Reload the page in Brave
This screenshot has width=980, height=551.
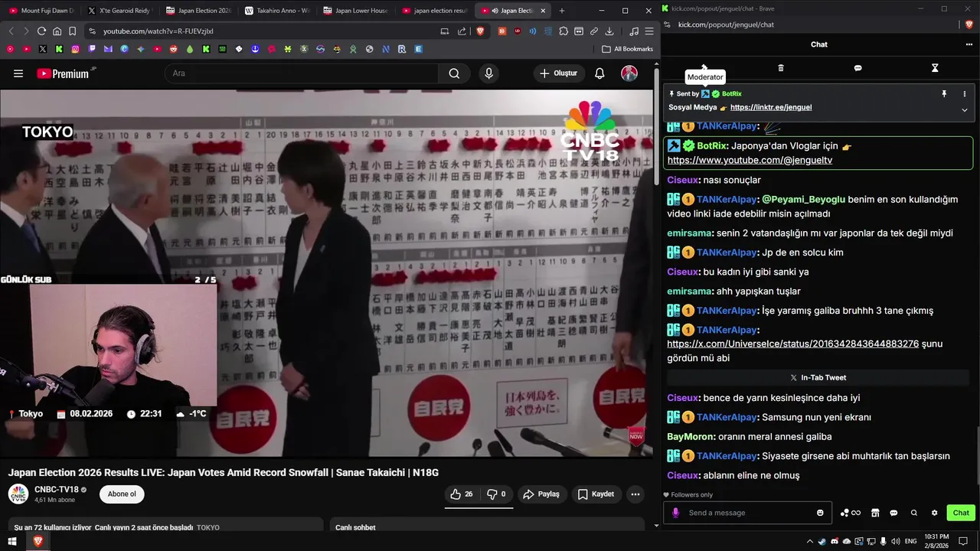42,31
